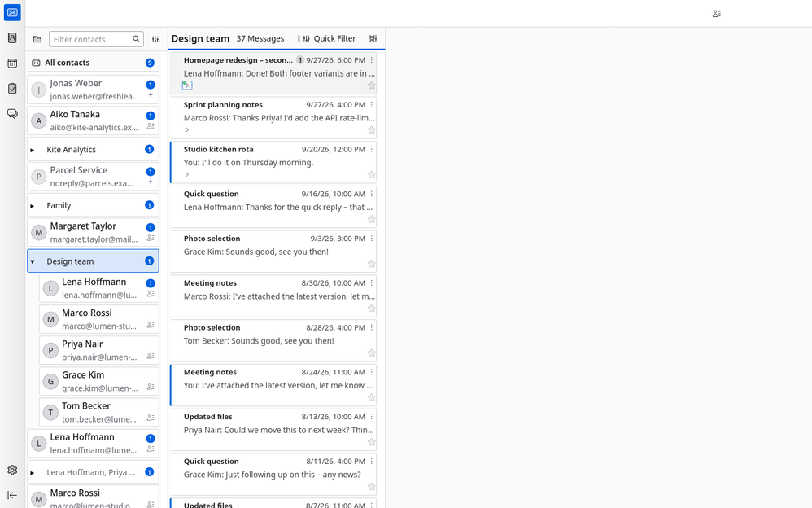Expand the Sprint planning notes thread
Screen dimensions: 812x508
click(x=187, y=130)
